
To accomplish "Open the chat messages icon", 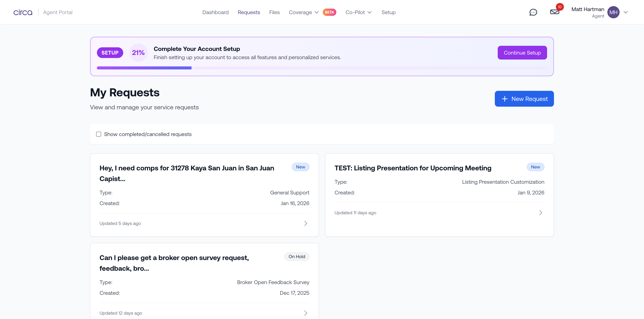I will 534,12.
